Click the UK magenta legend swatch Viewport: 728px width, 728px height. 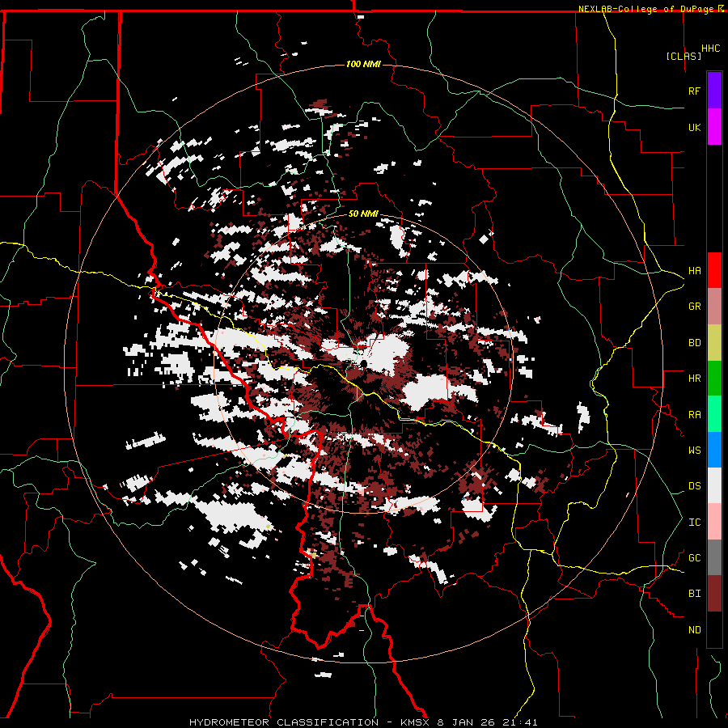click(x=714, y=127)
